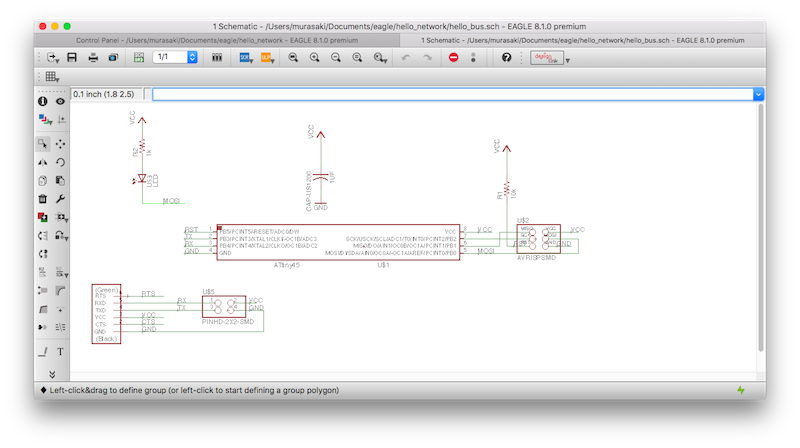Image resolution: width=800 pixels, height=448 pixels.
Task: Change sheet using the 1/1 stepper
Action: 192,57
